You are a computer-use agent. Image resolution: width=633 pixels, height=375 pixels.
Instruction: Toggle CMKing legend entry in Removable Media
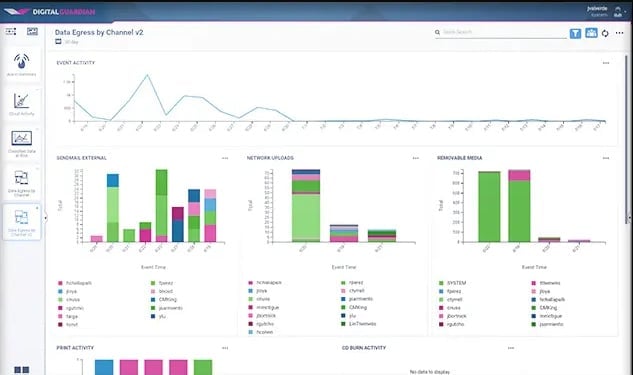pyautogui.click(x=545, y=308)
